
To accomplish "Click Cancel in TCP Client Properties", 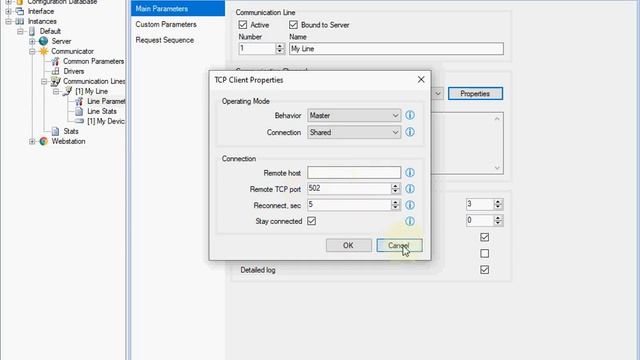I will pos(399,245).
